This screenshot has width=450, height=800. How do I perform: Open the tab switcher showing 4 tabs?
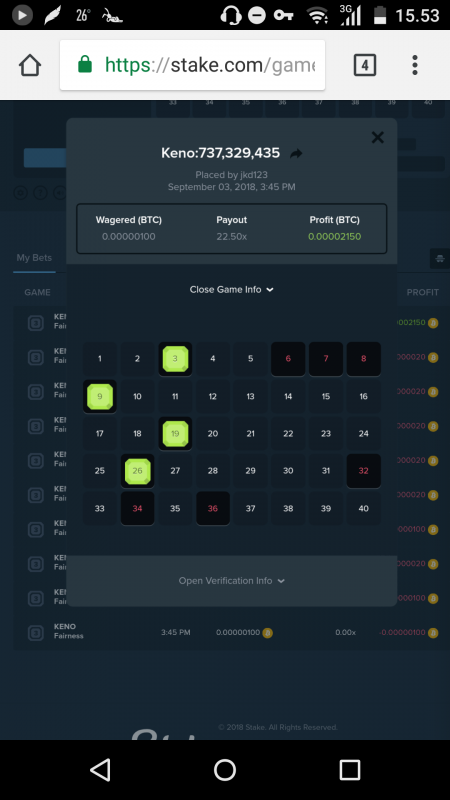click(x=365, y=65)
